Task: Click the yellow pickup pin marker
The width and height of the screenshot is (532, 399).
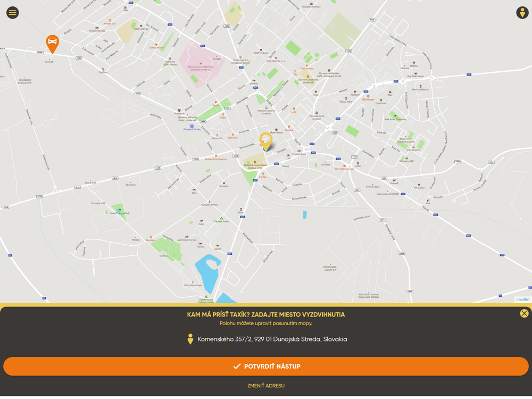Action: 265,142
